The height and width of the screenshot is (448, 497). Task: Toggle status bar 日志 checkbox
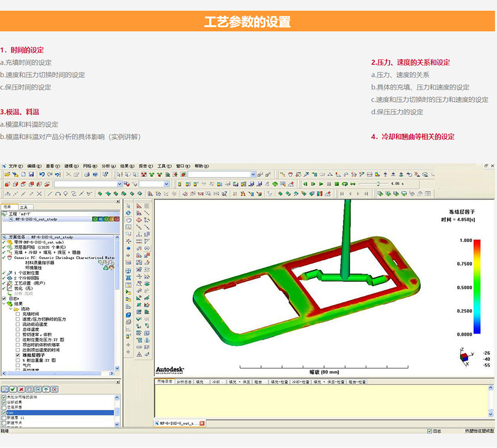pos(430,431)
